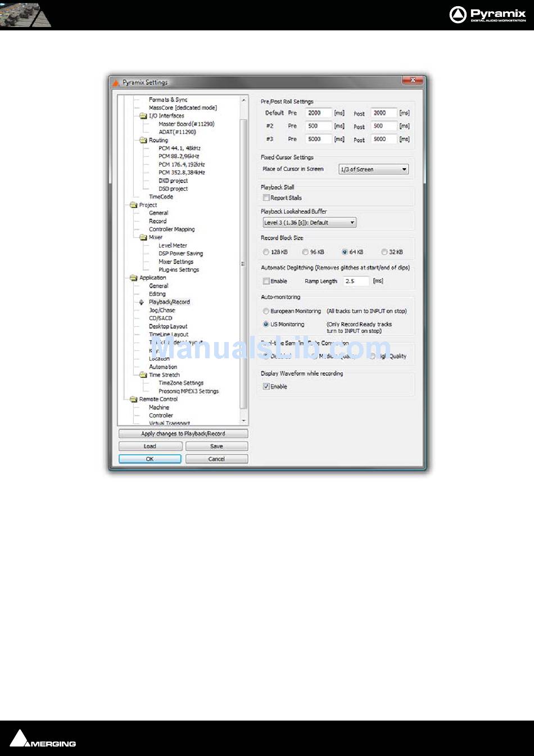The width and height of the screenshot is (534, 756).
Task: Select PCM 44.1, 48kHz routing
Action: click(179, 148)
